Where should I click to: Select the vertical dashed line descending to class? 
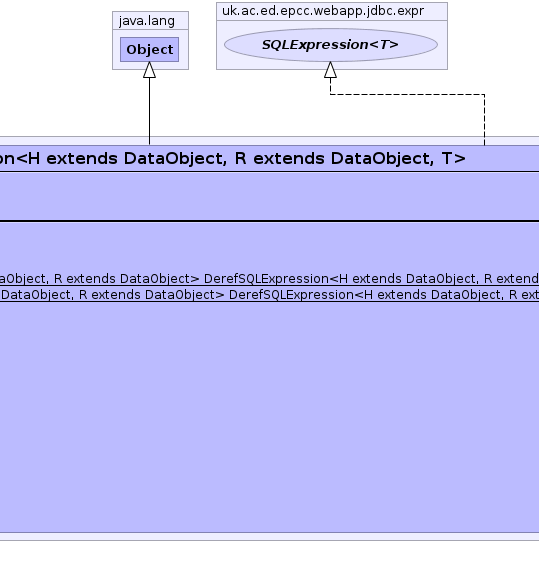pos(484,120)
